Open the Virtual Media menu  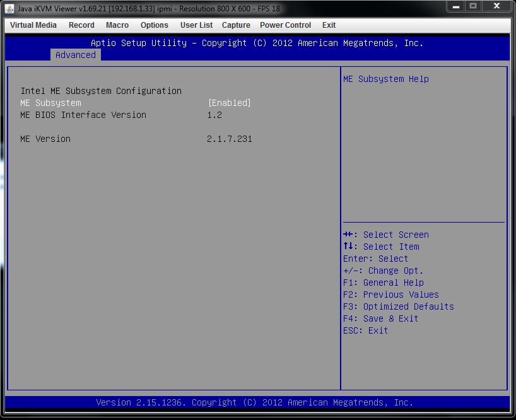(x=33, y=25)
